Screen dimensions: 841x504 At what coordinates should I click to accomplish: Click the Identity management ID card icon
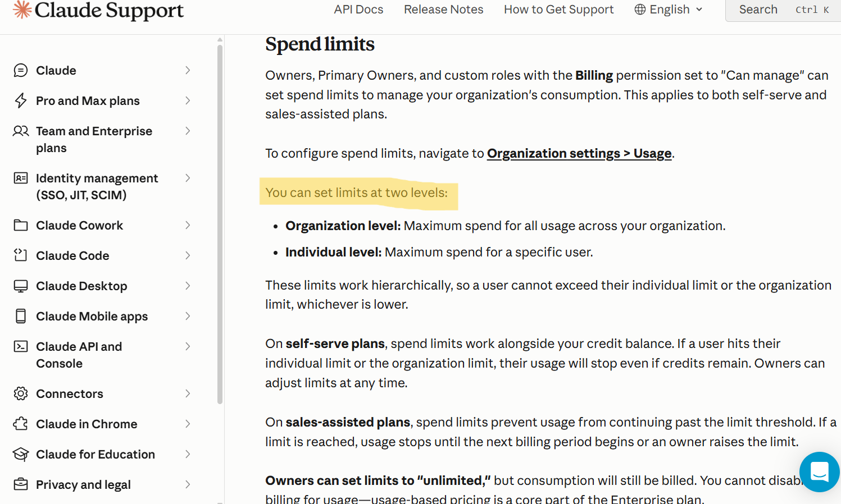21,178
